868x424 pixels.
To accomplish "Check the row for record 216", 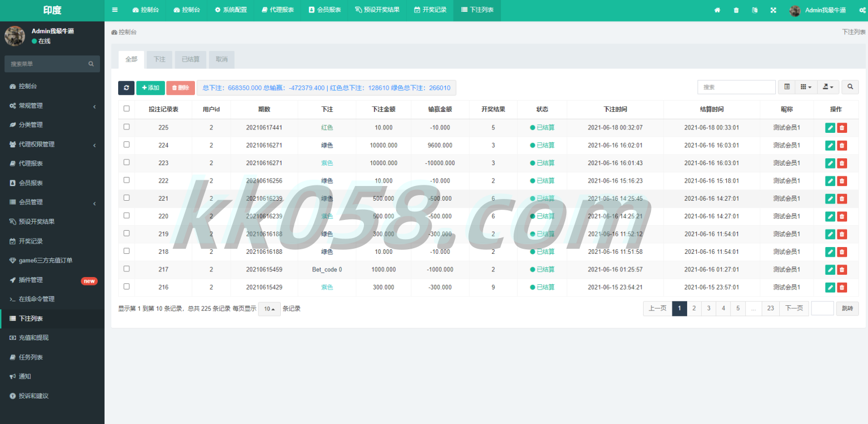I will coord(127,286).
